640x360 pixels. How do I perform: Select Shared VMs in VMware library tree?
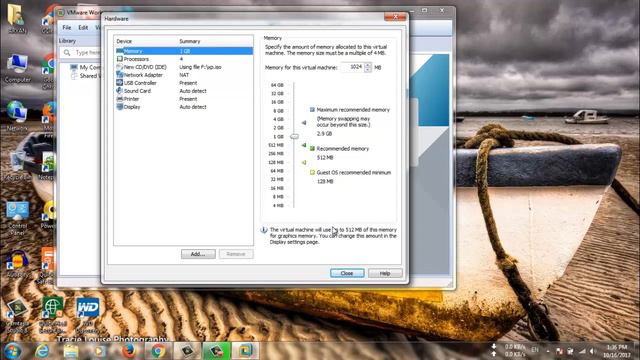click(x=85, y=76)
